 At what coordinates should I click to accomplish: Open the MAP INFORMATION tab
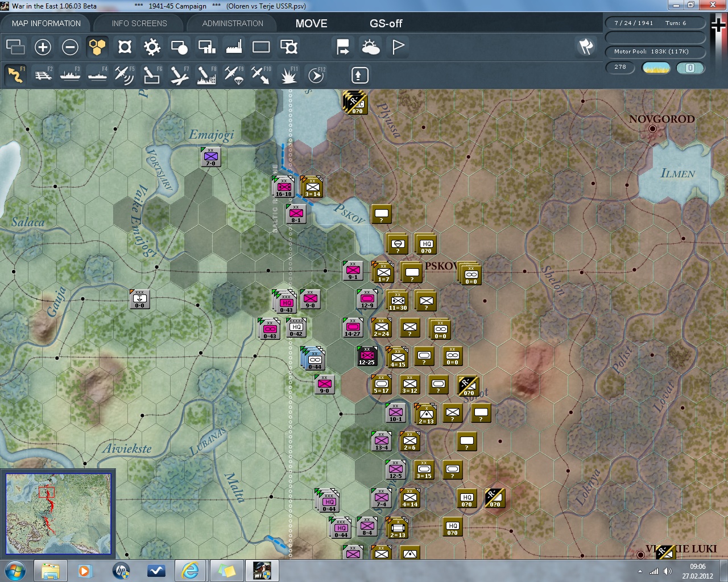coord(46,23)
